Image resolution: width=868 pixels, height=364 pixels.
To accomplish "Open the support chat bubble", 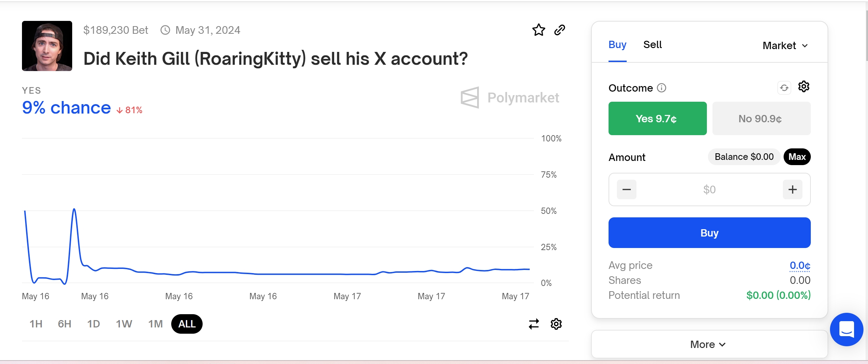I will [846, 330].
